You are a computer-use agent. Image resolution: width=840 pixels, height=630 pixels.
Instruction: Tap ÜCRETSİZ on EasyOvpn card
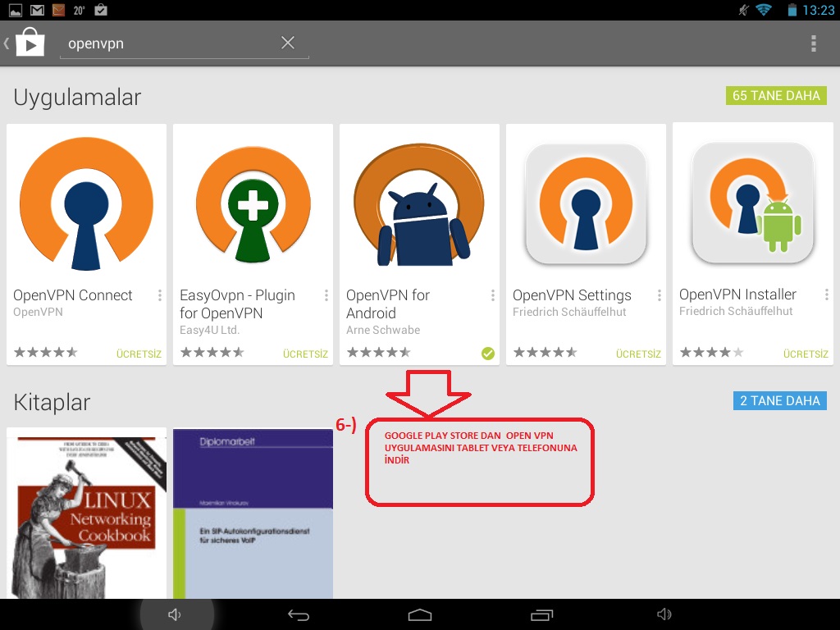[x=305, y=354]
